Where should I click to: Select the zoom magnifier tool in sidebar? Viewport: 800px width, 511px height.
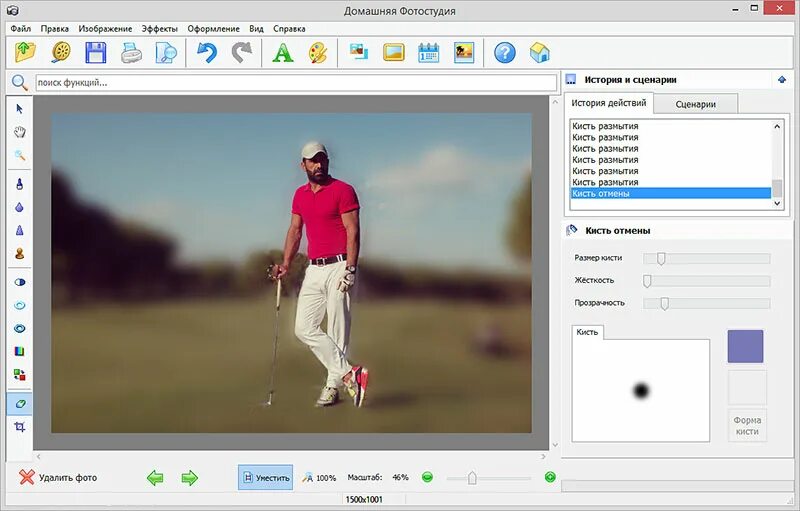[x=19, y=155]
